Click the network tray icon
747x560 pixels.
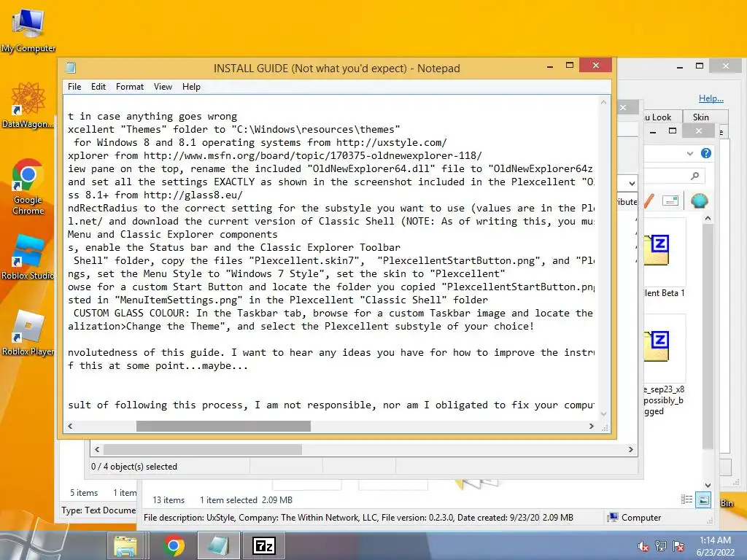(660, 546)
